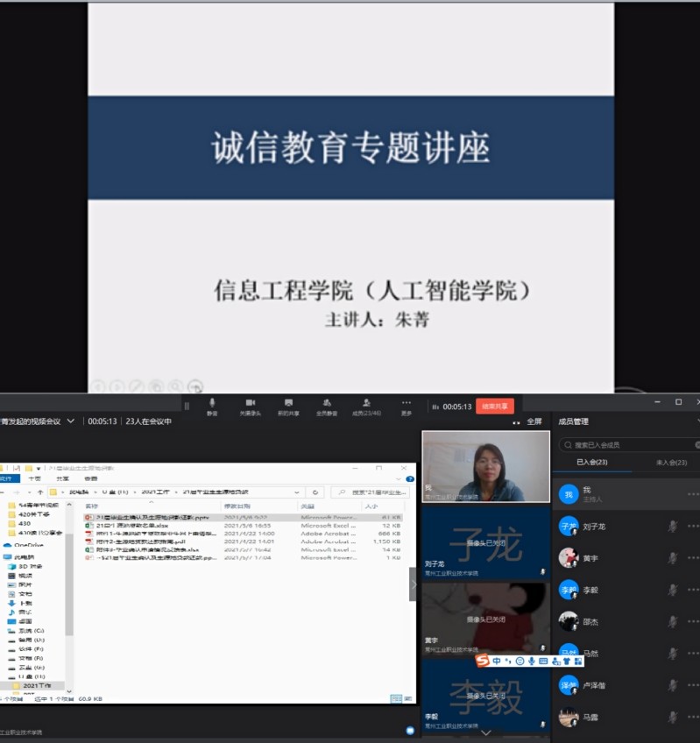The height and width of the screenshot is (743, 700).
Task: Click the 全屏 fullscreen button
Action: [530, 421]
